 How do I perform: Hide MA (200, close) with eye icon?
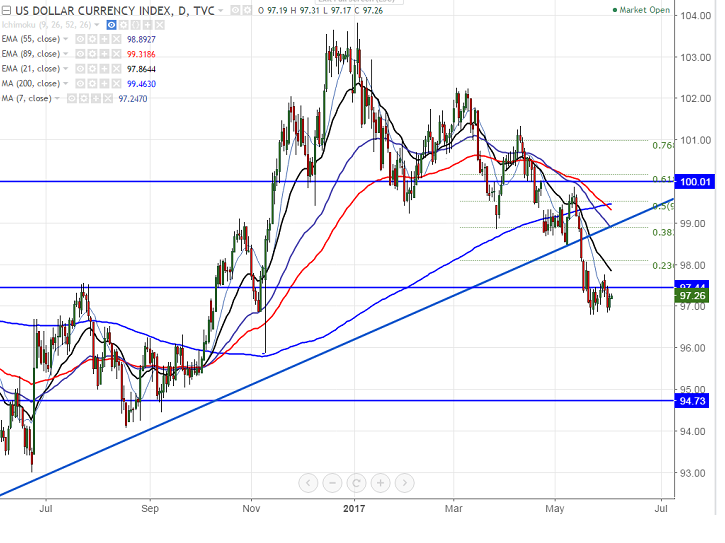80,84
